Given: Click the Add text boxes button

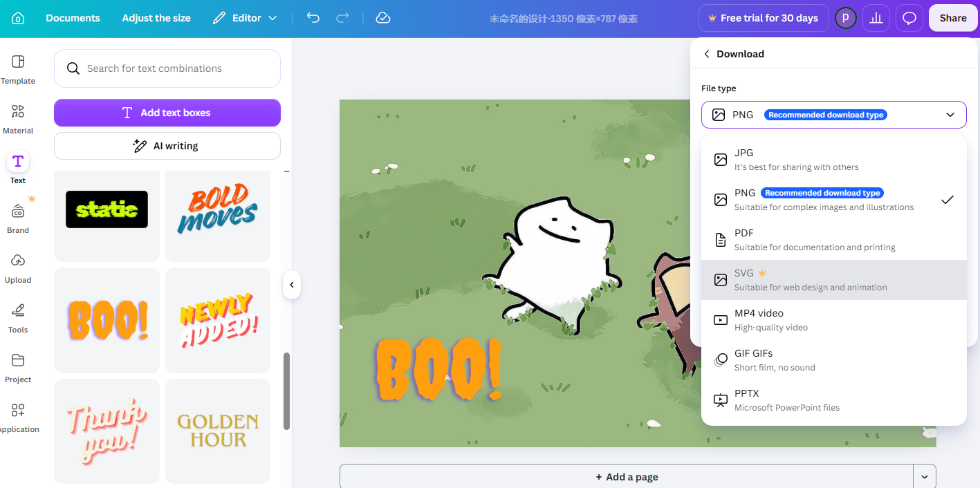Looking at the screenshot, I should point(167,113).
